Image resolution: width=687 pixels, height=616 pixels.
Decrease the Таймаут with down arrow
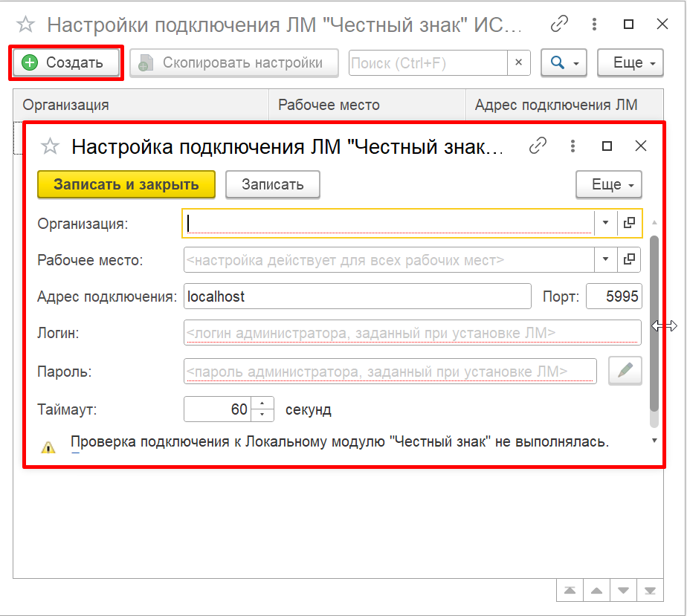click(x=262, y=415)
